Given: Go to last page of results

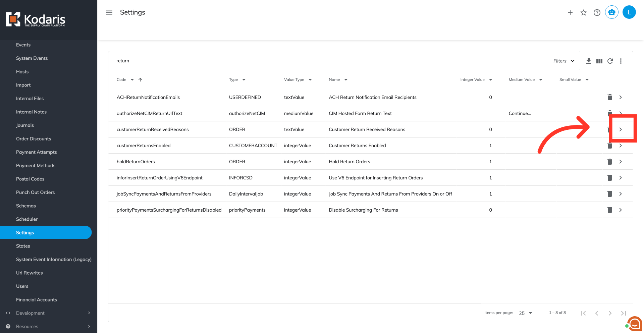Looking at the screenshot, I should click(x=624, y=313).
